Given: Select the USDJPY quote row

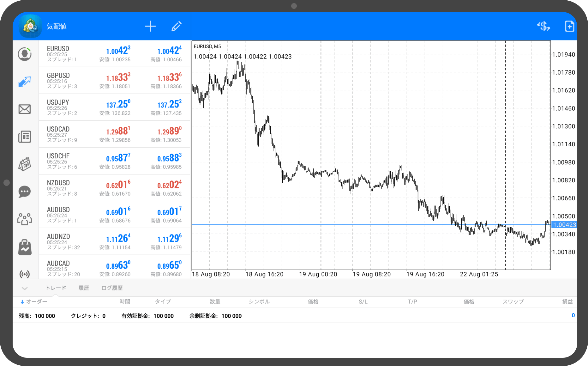Looking at the screenshot, I should (114, 107).
